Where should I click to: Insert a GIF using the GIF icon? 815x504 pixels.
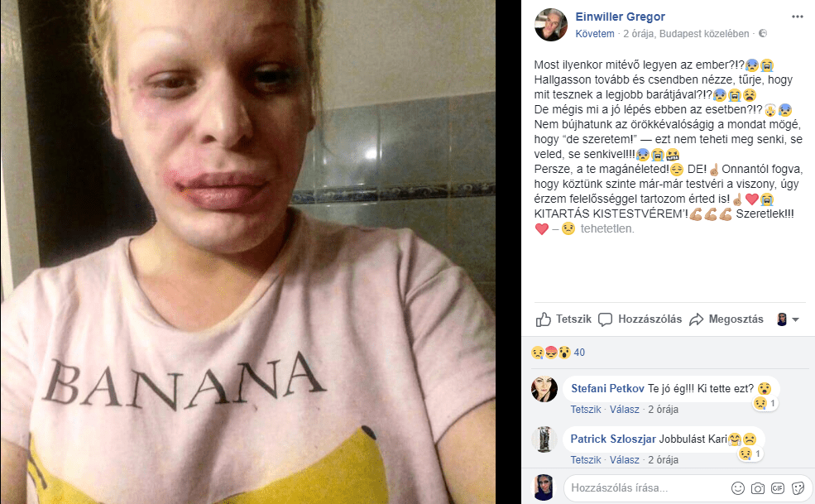778,488
